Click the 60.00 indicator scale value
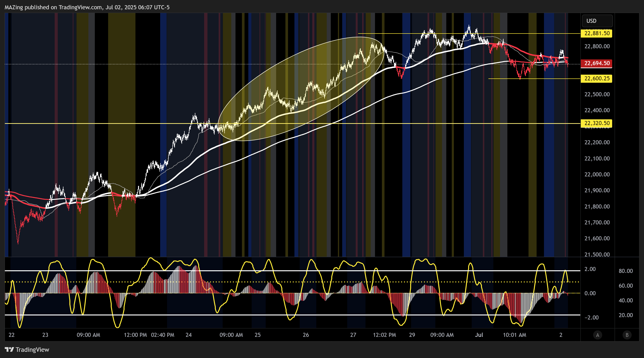 point(625,286)
